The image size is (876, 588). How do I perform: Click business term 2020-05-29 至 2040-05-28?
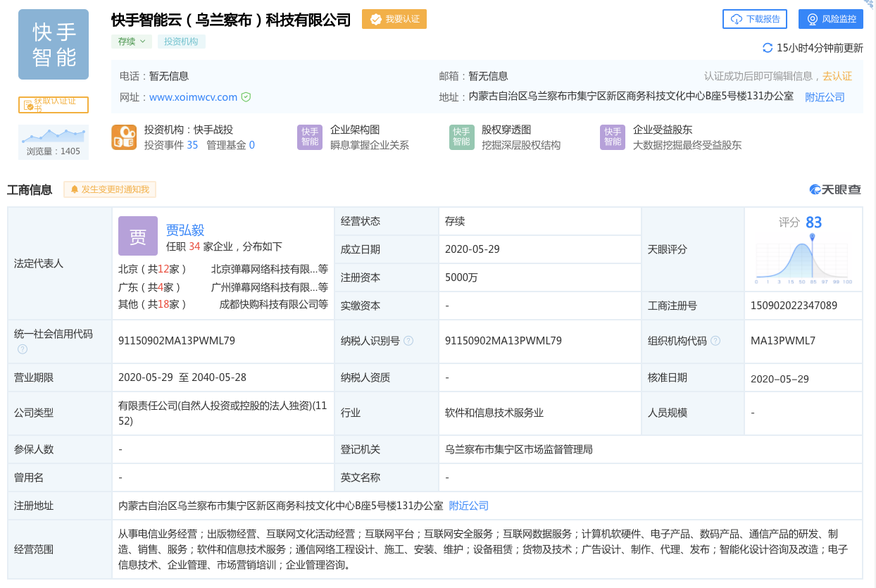coord(182,377)
